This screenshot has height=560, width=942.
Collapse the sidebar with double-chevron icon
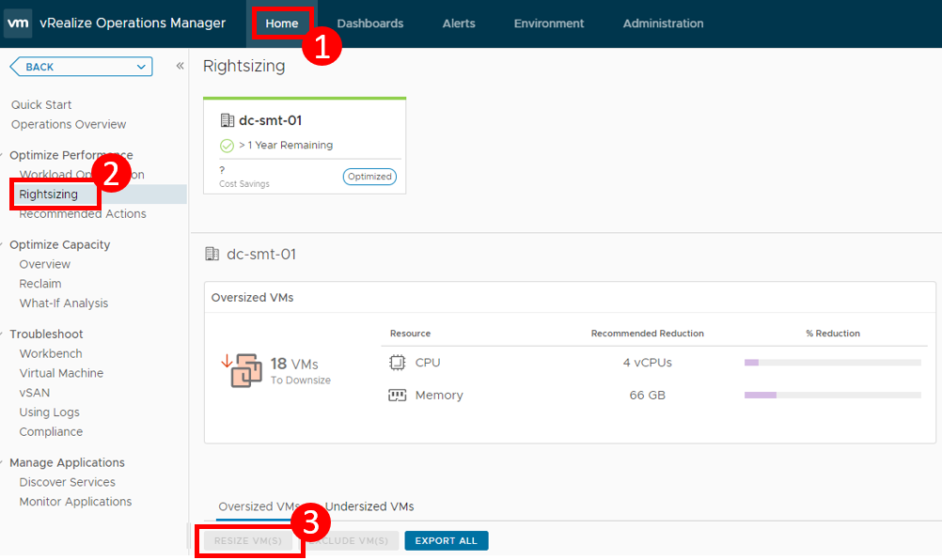[x=180, y=66]
